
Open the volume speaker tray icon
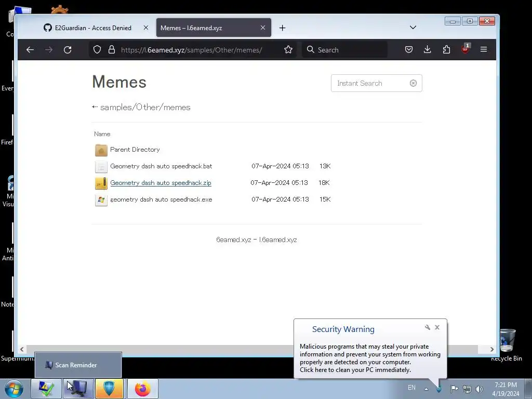(x=479, y=389)
